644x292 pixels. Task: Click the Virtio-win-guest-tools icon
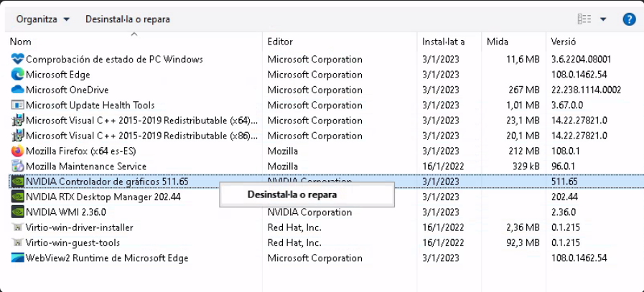(x=18, y=242)
